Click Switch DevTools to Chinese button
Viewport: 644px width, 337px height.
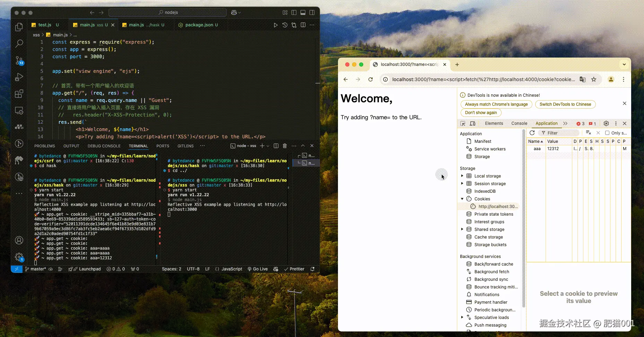pos(565,104)
